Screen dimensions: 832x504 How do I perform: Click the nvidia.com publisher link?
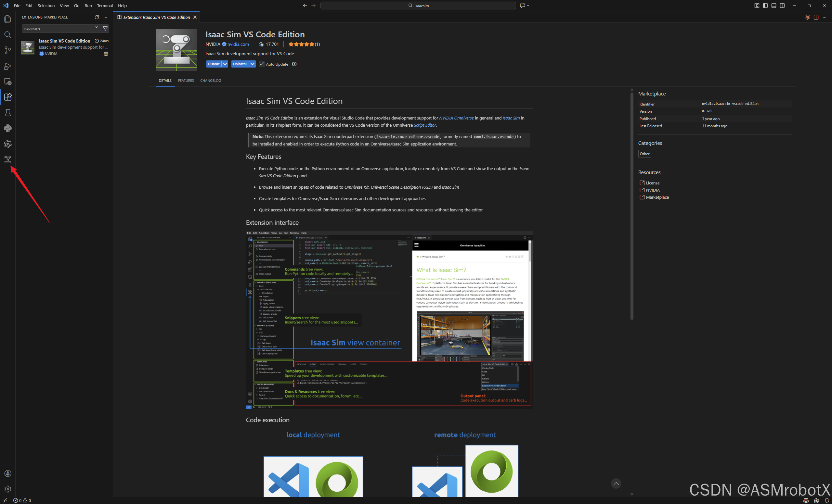point(238,44)
